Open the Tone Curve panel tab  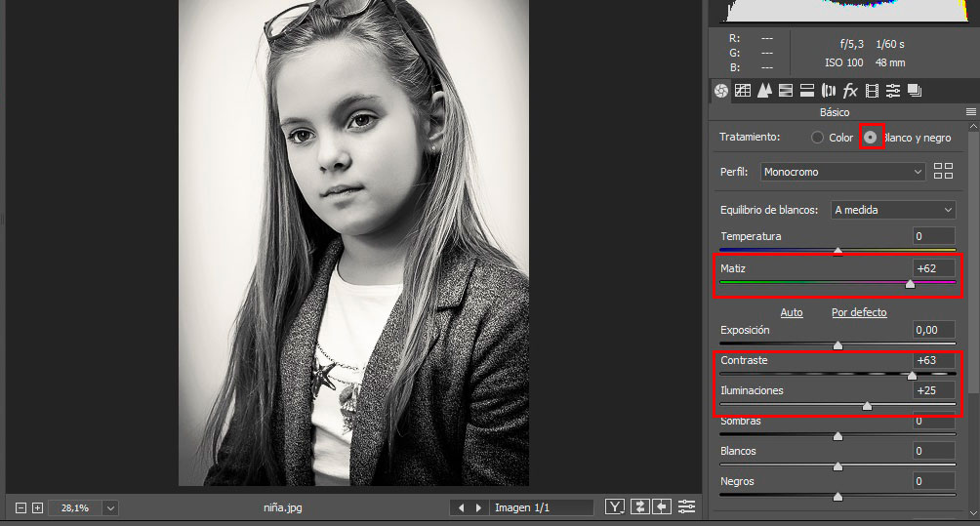point(743,91)
